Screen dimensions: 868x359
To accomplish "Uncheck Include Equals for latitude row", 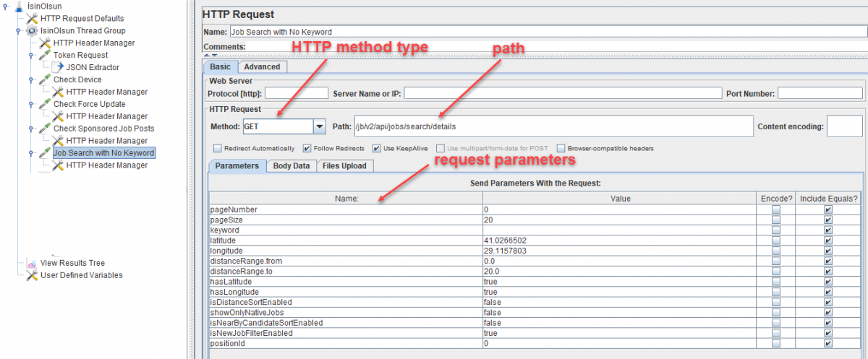I will point(828,240).
